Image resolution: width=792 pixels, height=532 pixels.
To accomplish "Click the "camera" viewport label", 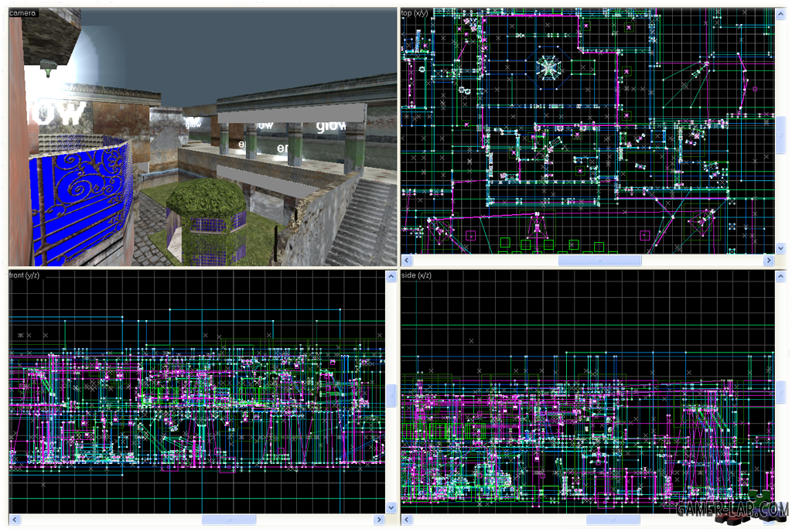I will click(x=22, y=13).
